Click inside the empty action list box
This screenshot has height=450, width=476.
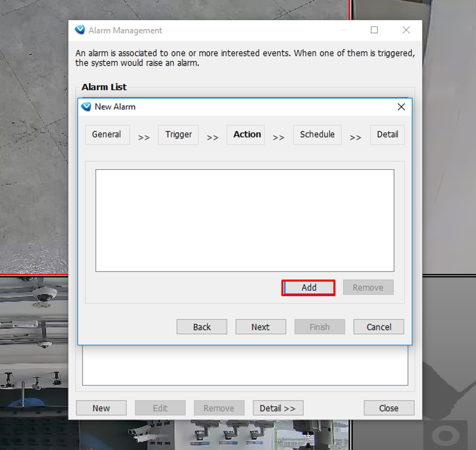pos(245,221)
